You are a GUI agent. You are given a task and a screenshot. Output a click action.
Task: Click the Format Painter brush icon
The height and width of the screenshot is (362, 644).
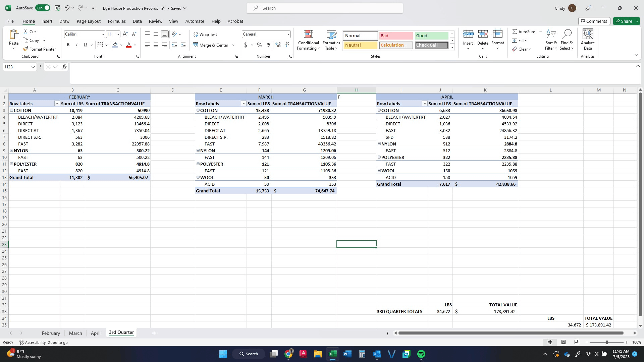pos(25,49)
